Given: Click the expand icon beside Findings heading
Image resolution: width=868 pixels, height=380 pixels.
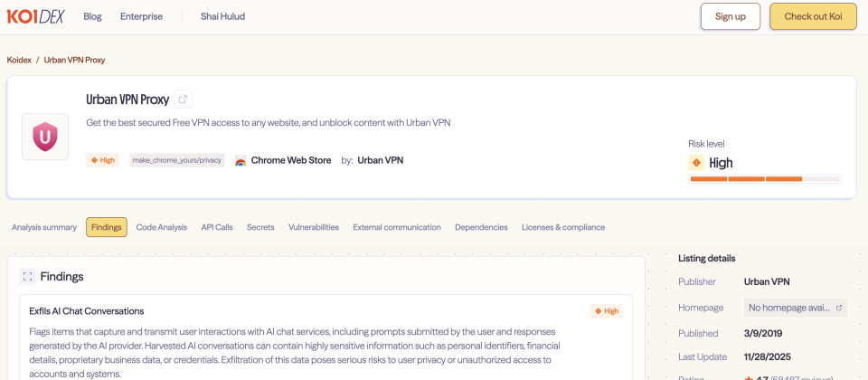Looking at the screenshot, I should coord(27,277).
